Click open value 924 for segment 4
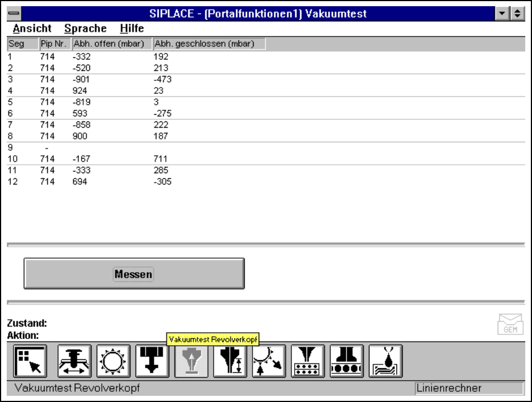 pos(80,91)
